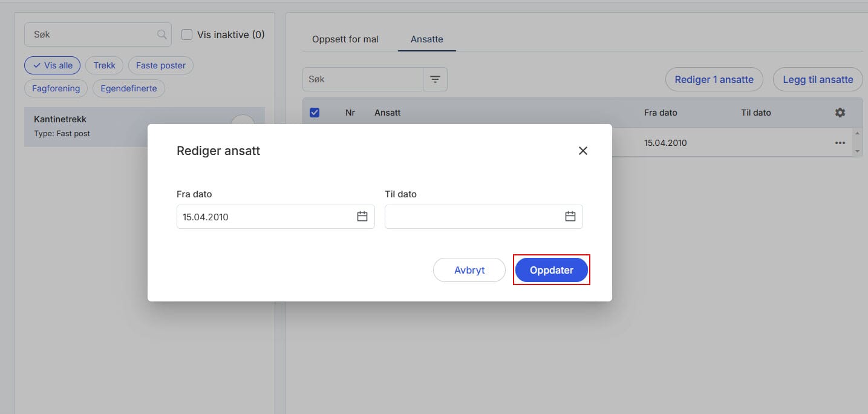
Task: Filter by the Fagforening chip
Action: coord(56,88)
